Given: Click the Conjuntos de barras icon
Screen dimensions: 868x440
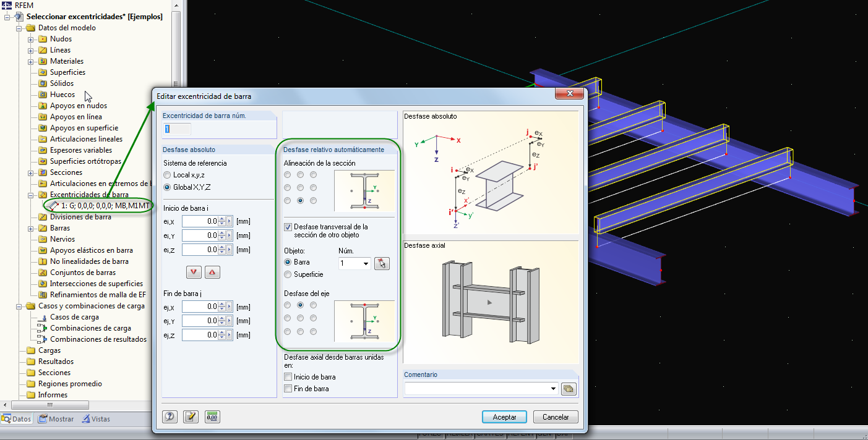Looking at the screenshot, I should click(x=43, y=273).
